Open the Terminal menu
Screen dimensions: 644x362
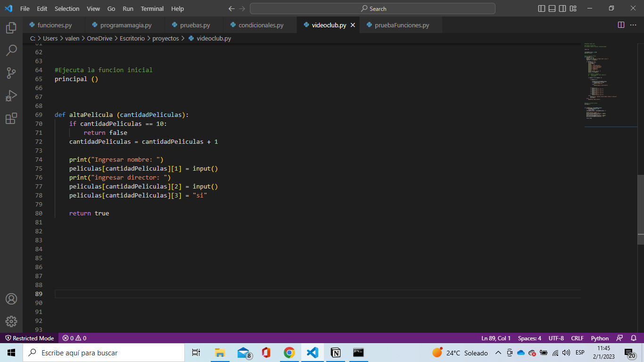point(152,8)
